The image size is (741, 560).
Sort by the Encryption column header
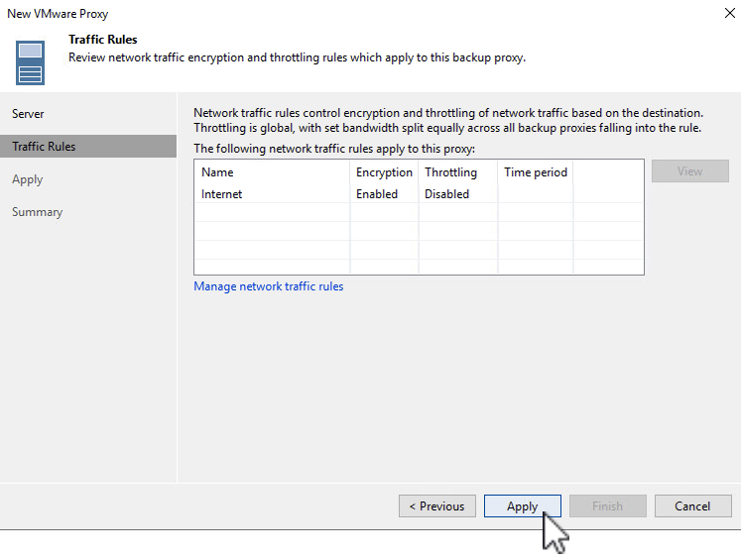384,172
